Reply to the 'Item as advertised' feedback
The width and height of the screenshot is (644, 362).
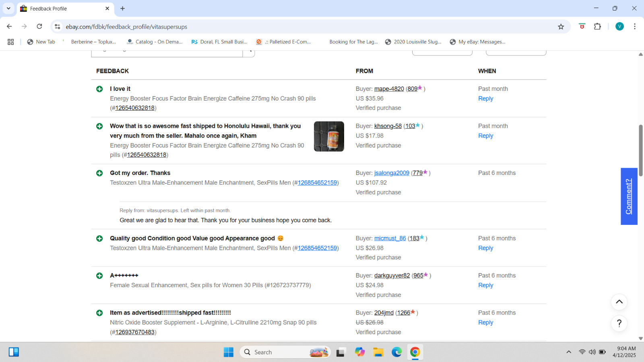(485, 323)
